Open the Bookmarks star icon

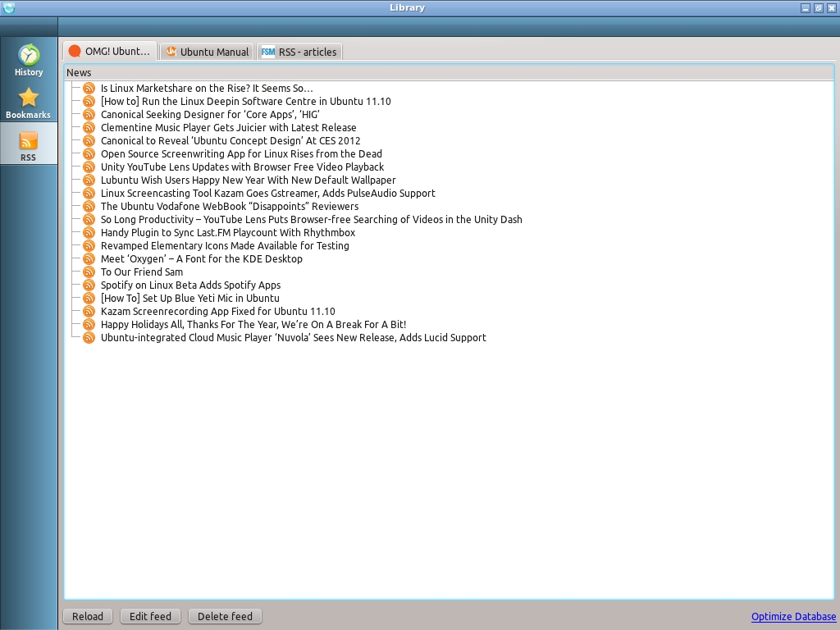[x=29, y=98]
